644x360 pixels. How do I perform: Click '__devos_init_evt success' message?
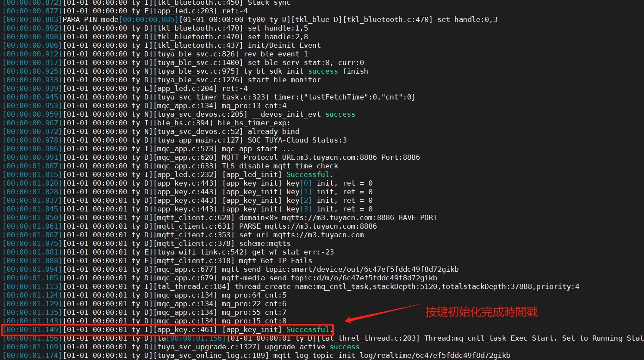coord(304,114)
